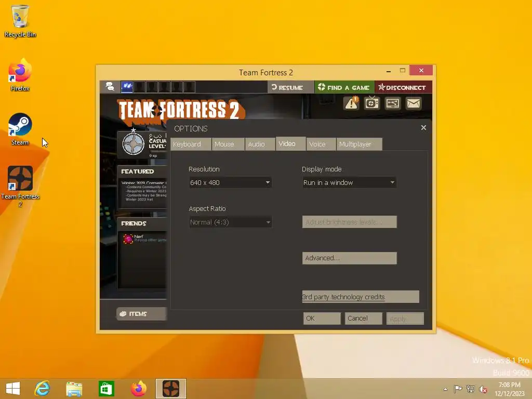The height and width of the screenshot is (399, 532).
Task: Open the envelope mail icon
Action: [x=413, y=103]
